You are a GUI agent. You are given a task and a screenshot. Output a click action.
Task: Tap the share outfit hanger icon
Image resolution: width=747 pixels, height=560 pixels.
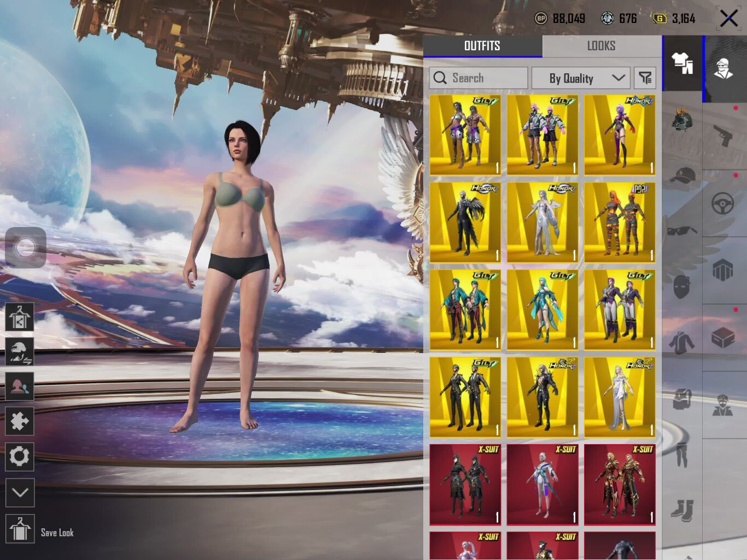click(x=20, y=317)
